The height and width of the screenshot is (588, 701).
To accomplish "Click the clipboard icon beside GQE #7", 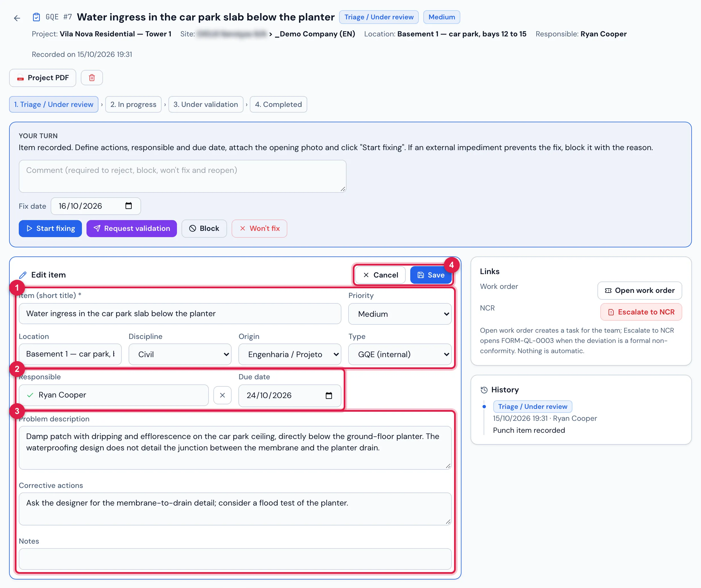I will click(x=36, y=17).
